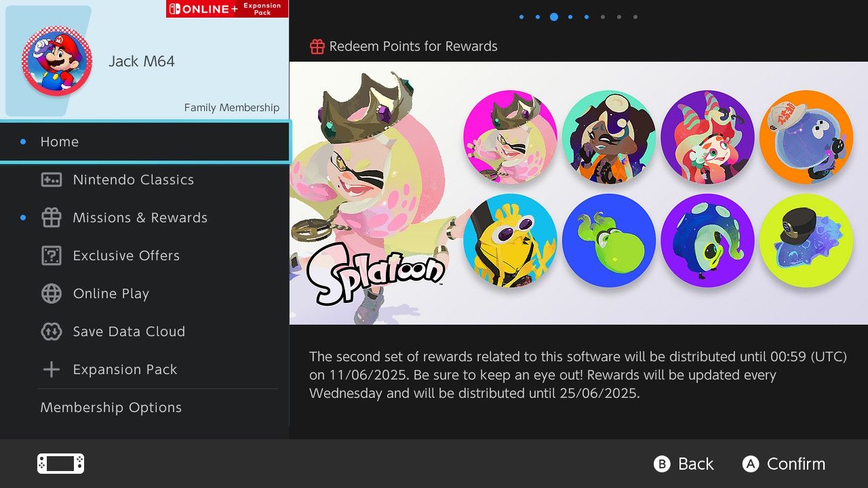868x488 pixels.
Task: Click Jack M64's Mario profile picture
Action: (57, 61)
